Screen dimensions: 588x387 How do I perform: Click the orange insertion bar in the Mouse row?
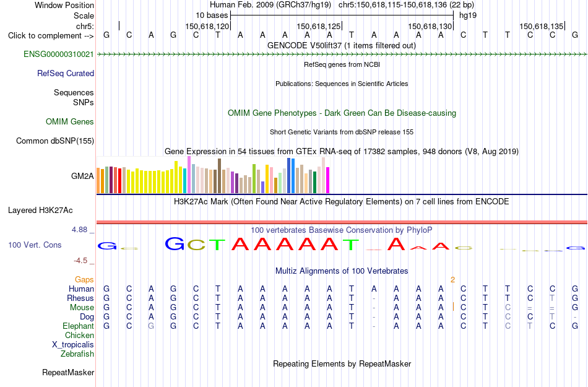(453, 307)
